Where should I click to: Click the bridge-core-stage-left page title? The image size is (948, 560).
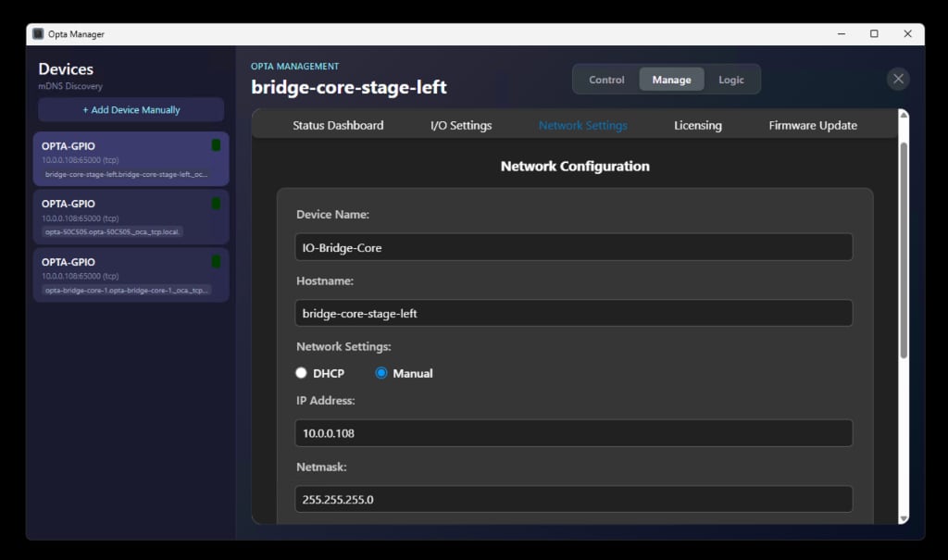click(349, 87)
